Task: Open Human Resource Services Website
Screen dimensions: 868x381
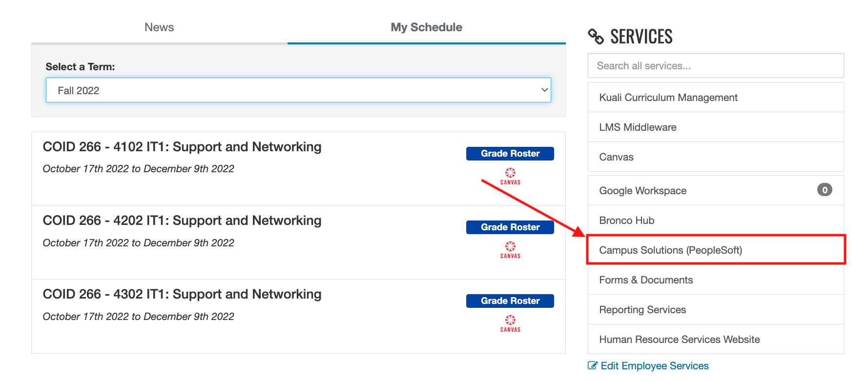Action: coord(716,340)
